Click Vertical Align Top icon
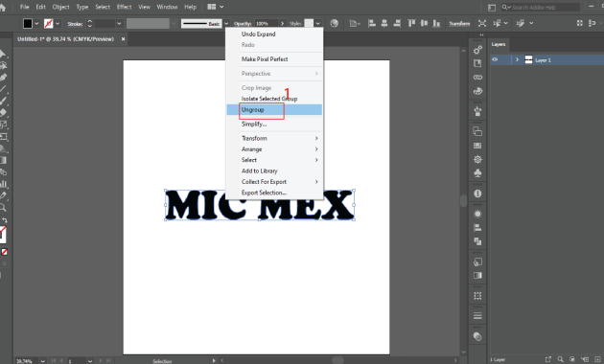The width and height of the screenshot is (604, 364). [x=411, y=24]
